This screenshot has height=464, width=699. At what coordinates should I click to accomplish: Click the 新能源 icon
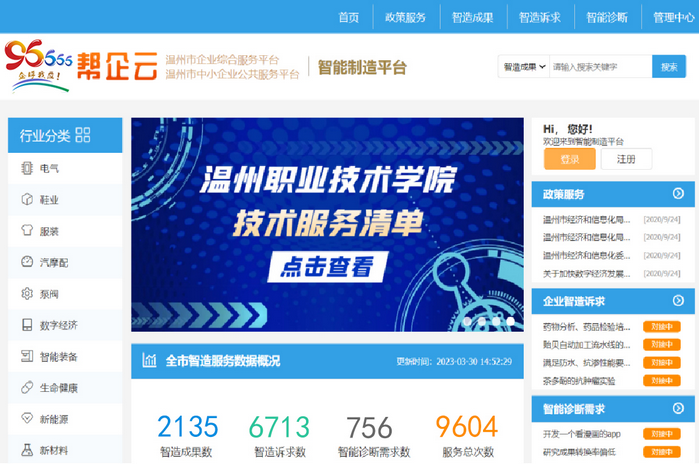tap(27, 418)
